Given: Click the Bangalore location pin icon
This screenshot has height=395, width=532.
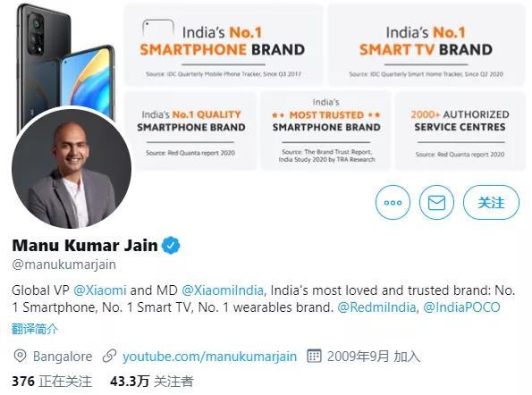Looking at the screenshot, I should (20, 356).
